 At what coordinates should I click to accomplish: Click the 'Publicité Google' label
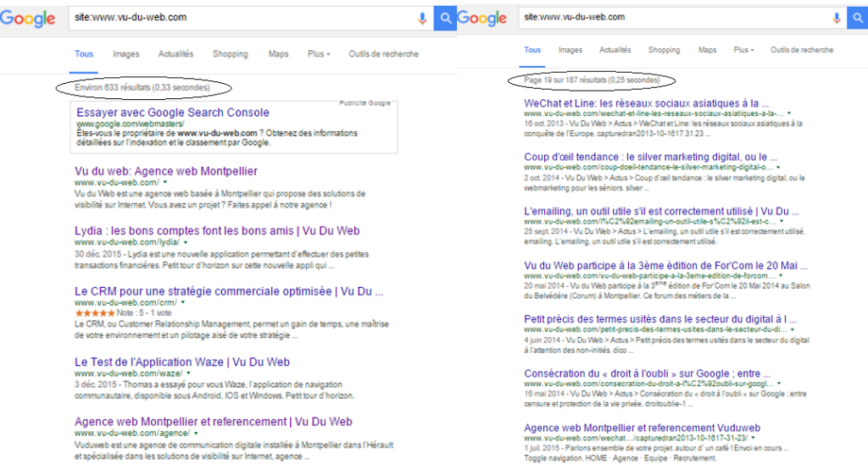[364, 102]
